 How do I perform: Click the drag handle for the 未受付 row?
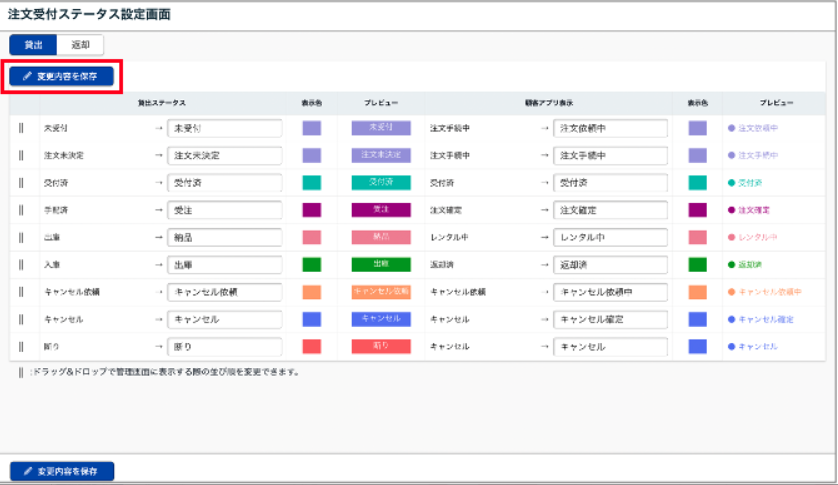20,128
